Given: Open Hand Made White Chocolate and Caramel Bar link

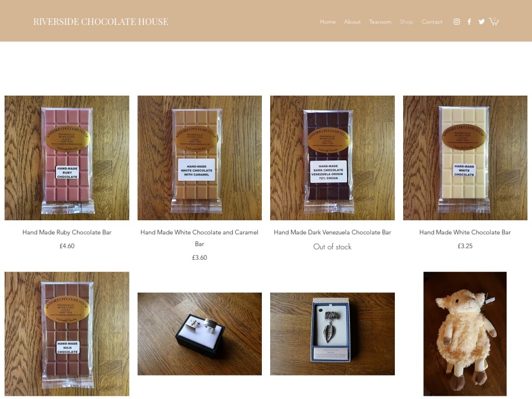Looking at the screenshot, I should [199, 238].
